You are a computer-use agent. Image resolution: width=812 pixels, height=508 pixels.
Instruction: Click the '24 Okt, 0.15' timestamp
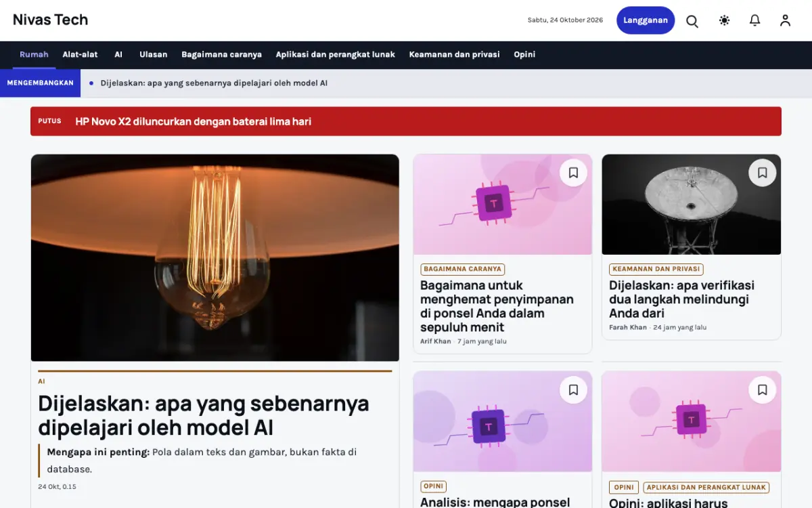tap(58, 486)
